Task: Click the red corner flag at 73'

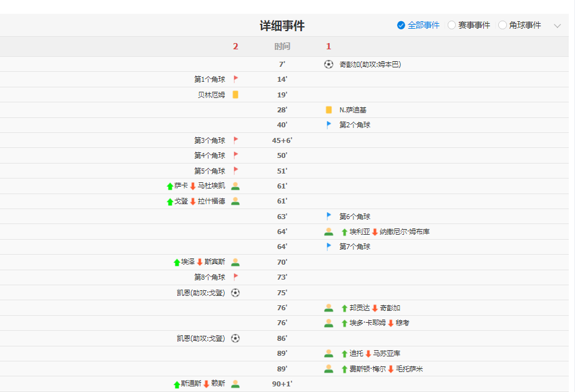Action: (236, 277)
